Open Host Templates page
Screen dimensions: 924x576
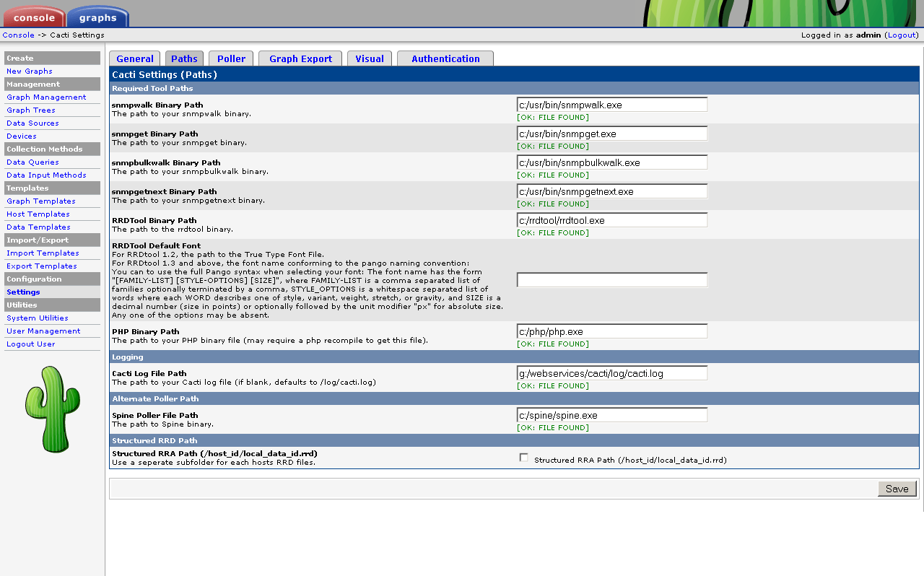(x=38, y=214)
